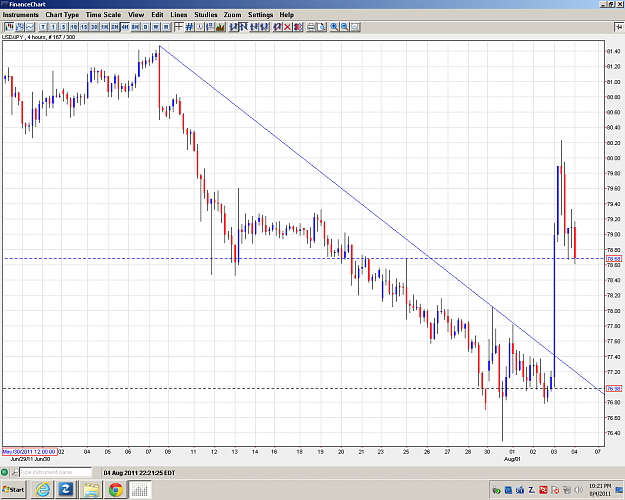Click the volume speaker tray icon
Image resolution: width=625 pixels, height=500 pixels.
579,490
